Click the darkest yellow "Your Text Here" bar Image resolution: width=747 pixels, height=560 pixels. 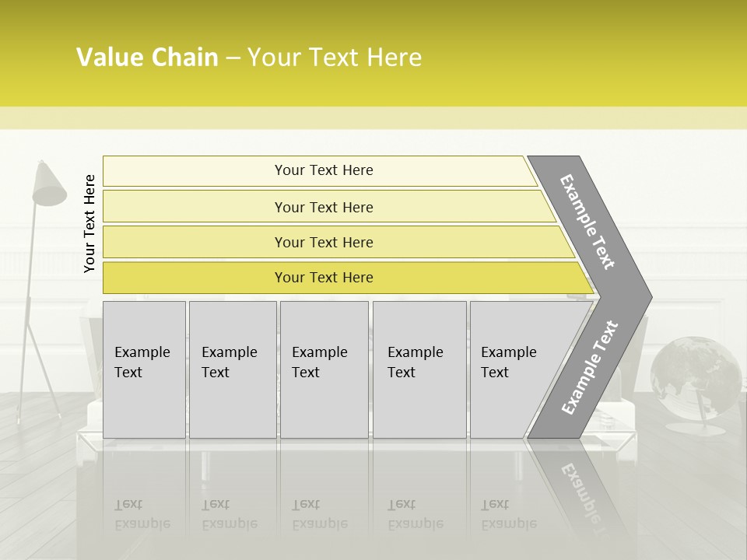(x=323, y=278)
